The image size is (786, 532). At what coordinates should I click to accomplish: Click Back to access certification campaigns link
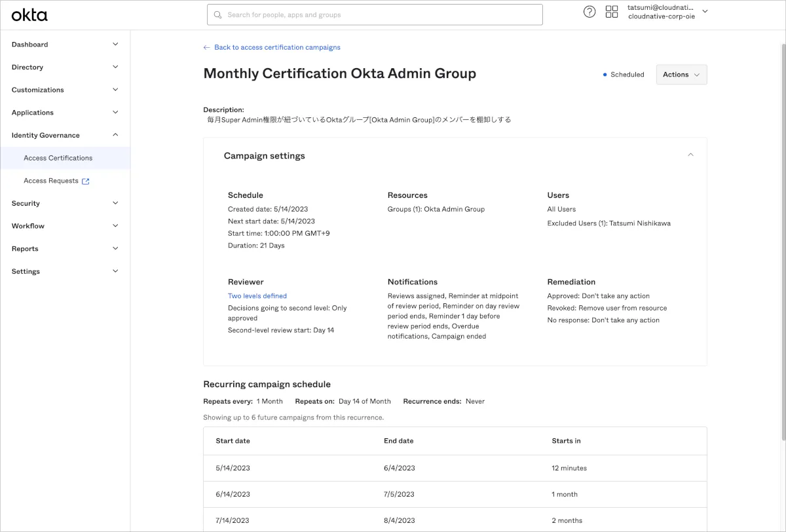click(x=277, y=48)
